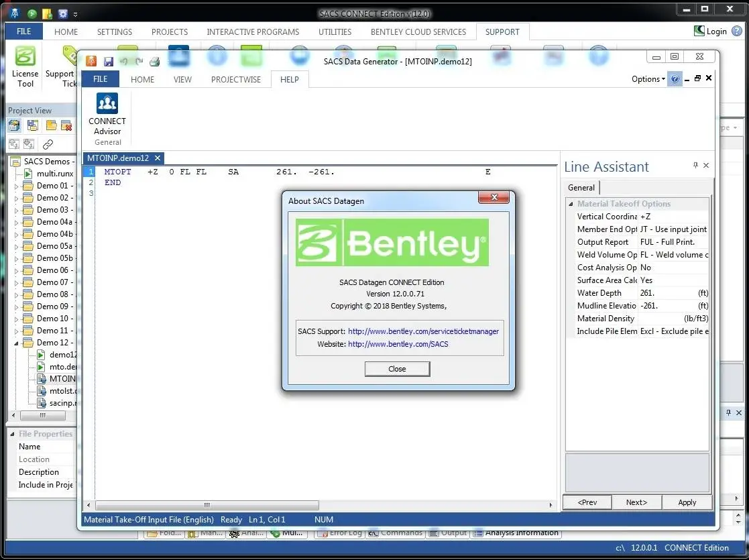Click the orange SACS application icon in Data Generator

coord(91,61)
